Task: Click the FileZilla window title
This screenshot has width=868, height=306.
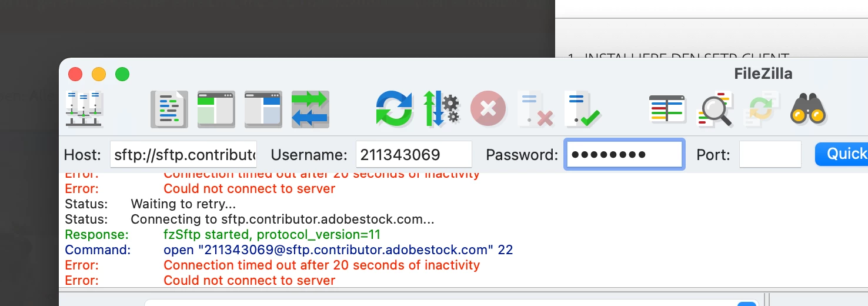Action: pos(763,74)
